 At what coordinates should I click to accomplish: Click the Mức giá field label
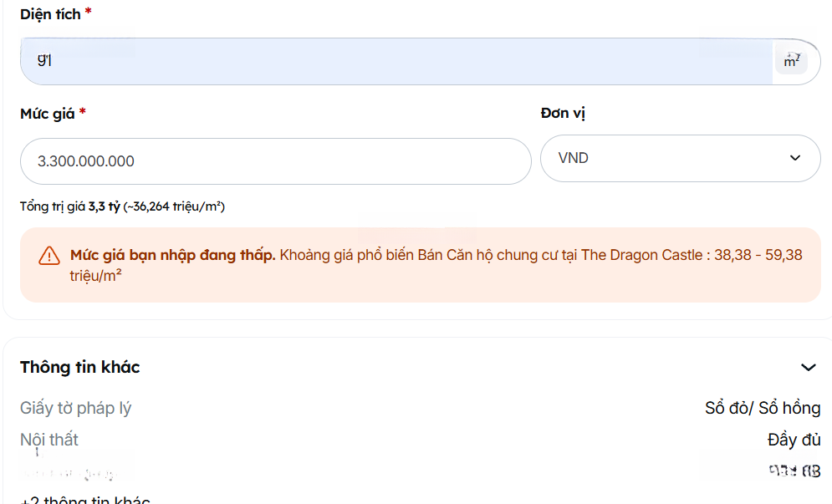point(48,114)
